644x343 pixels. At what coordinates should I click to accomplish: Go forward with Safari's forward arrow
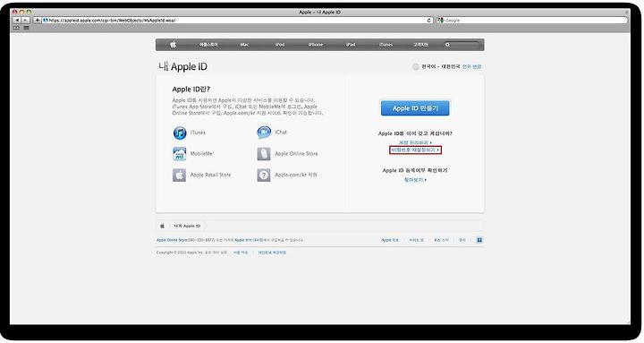25,21
